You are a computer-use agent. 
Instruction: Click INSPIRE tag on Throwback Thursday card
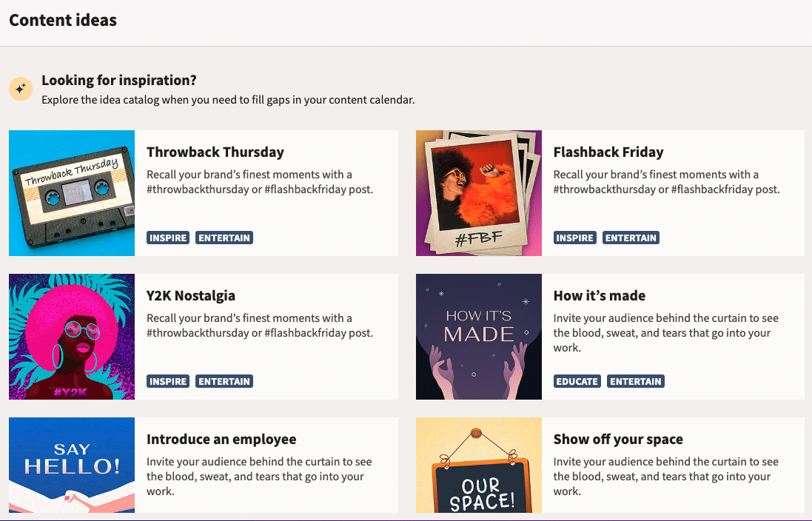click(x=168, y=238)
